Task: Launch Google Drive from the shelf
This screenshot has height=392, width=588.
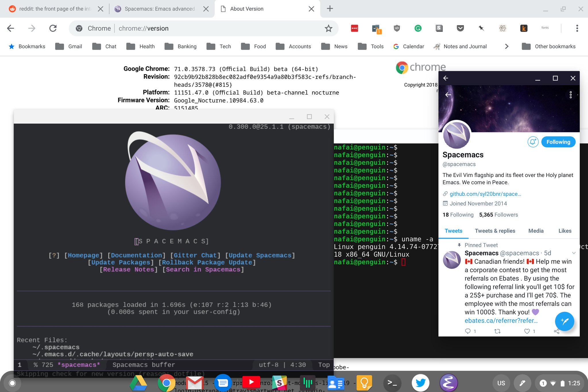Action: pyautogui.click(x=138, y=383)
